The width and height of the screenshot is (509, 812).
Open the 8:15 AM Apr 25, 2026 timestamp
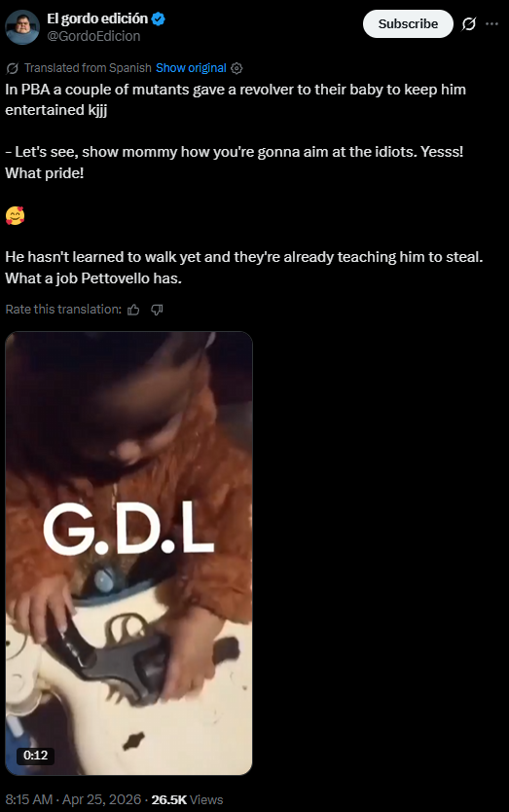(73, 799)
